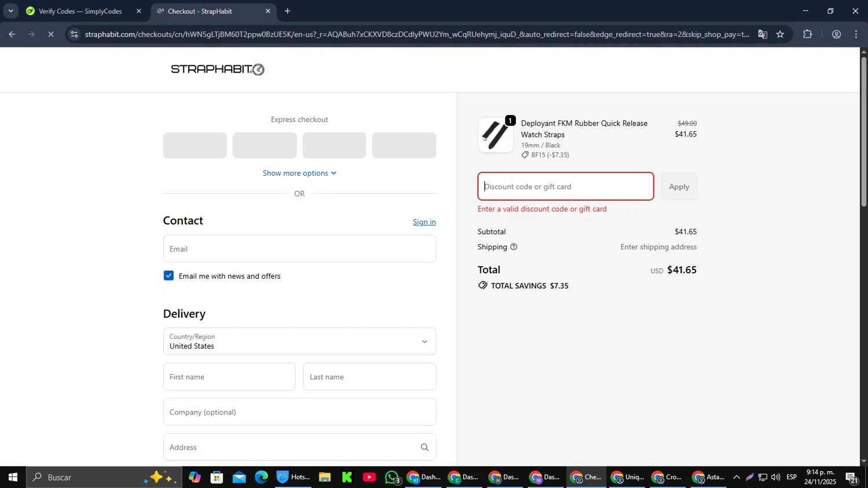Screen dimensions: 868x488
Task: Bookmark this page with the star icon
Action: click(780, 34)
